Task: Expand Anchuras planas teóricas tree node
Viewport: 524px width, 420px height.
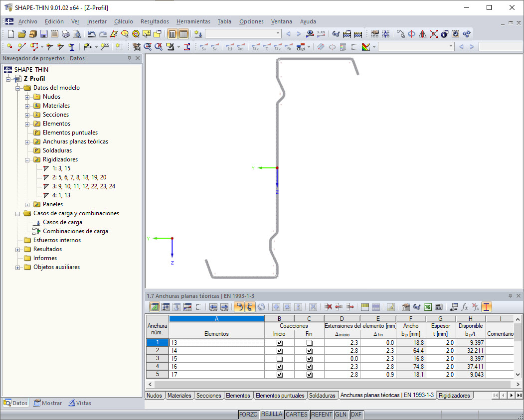Action: [x=27, y=142]
